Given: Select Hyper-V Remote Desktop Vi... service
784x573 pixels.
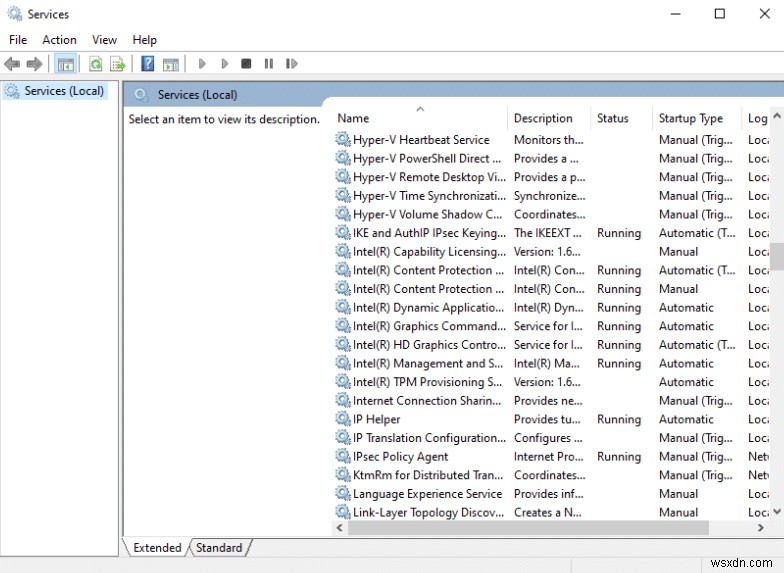Looking at the screenshot, I should [429, 176].
